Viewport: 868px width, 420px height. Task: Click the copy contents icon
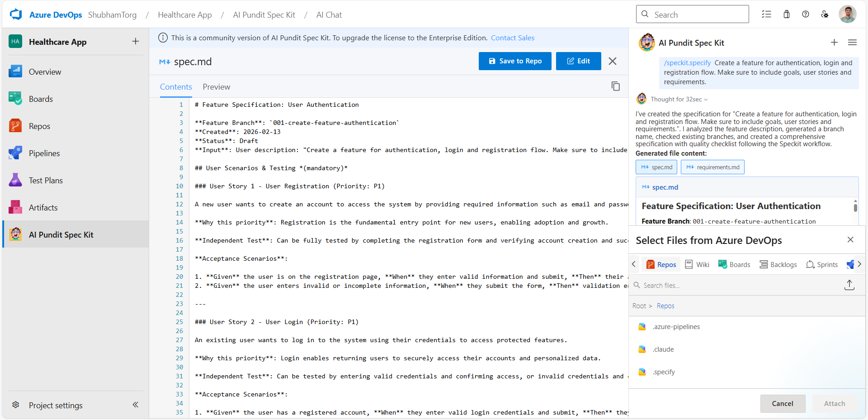coord(615,86)
